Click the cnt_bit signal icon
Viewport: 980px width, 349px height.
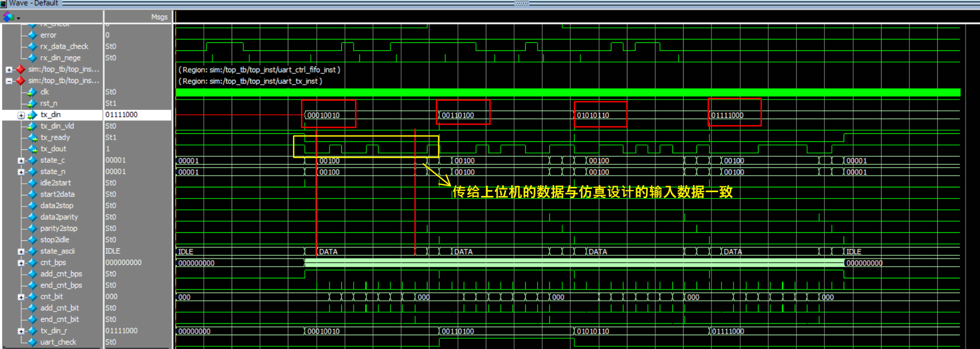click(32, 297)
